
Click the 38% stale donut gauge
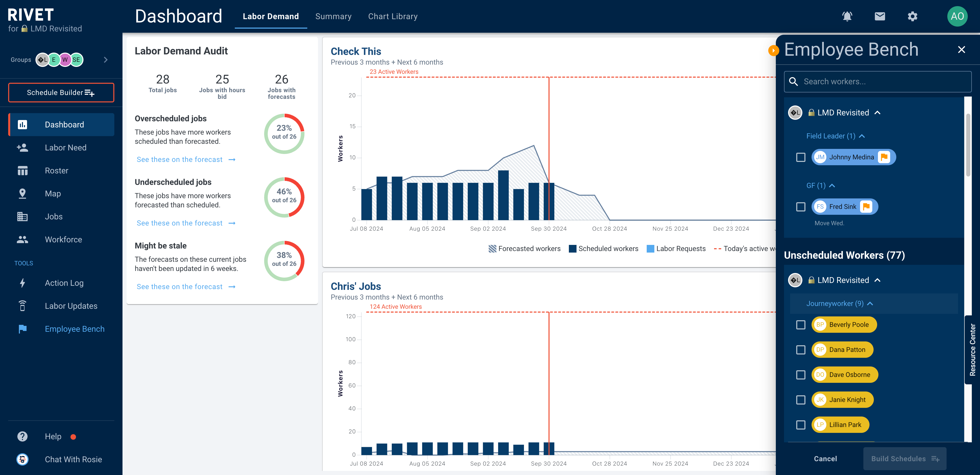[284, 261]
